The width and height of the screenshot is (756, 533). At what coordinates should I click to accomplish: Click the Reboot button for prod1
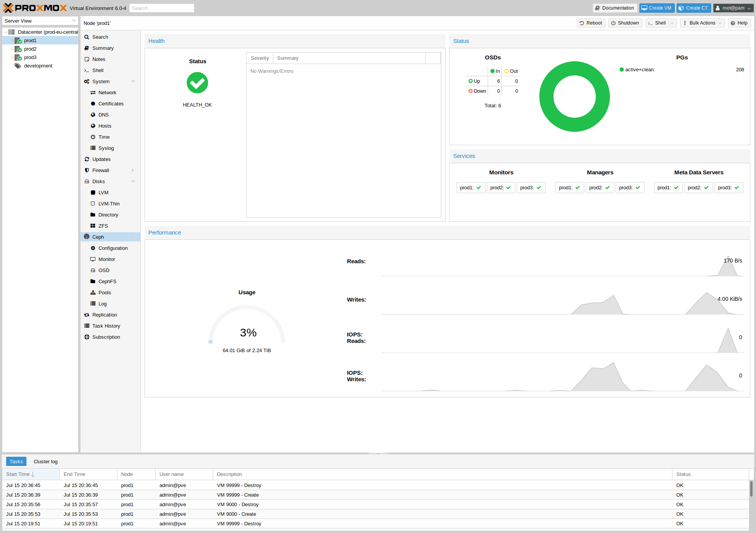point(591,23)
